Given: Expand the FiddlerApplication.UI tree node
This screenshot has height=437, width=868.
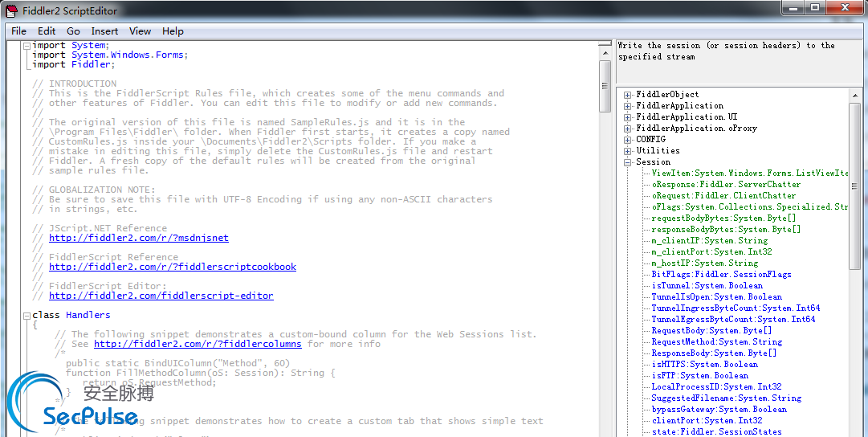Looking at the screenshot, I should pyautogui.click(x=627, y=117).
